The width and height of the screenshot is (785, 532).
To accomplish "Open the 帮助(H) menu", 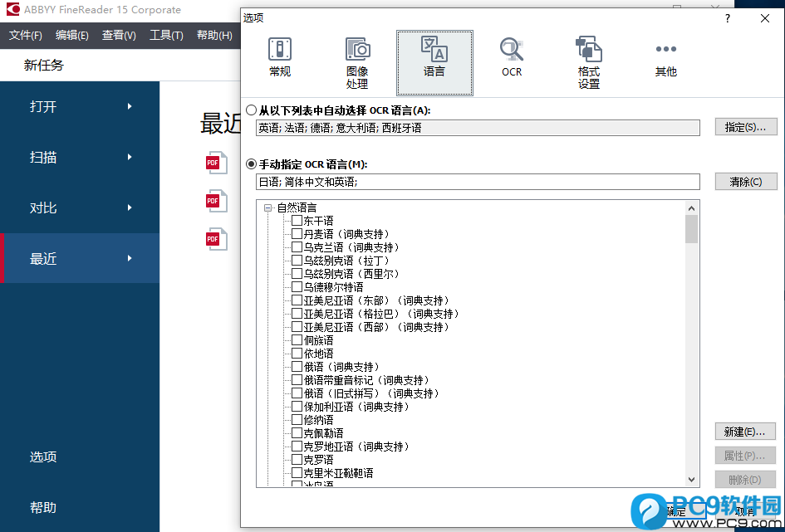I will tap(214, 36).
